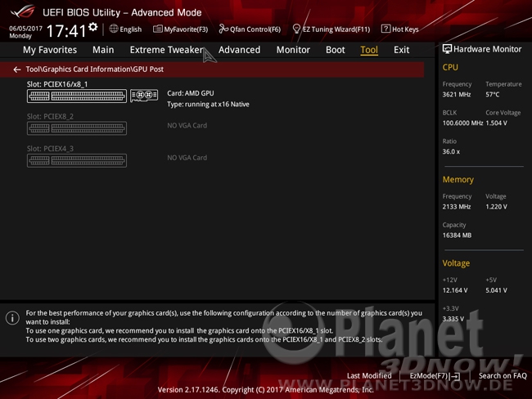Change language from English
532x399 pixels.
click(131, 29)
